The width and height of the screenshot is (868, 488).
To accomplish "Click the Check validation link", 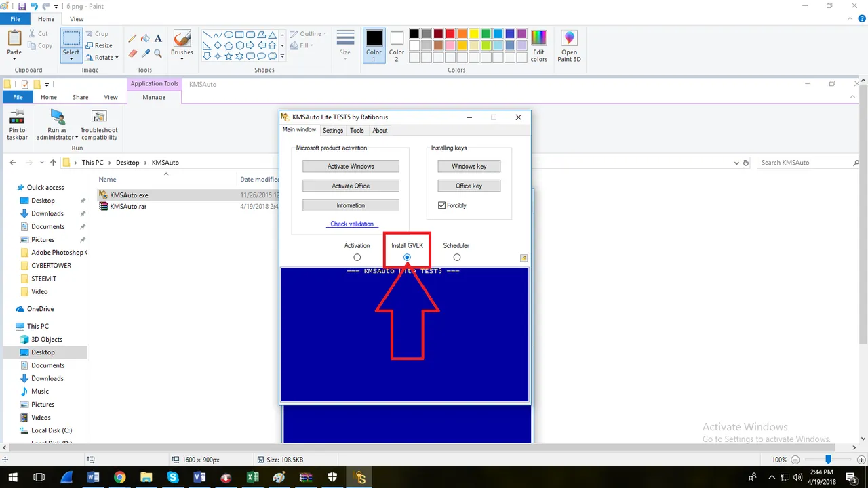I will [352, 224].
